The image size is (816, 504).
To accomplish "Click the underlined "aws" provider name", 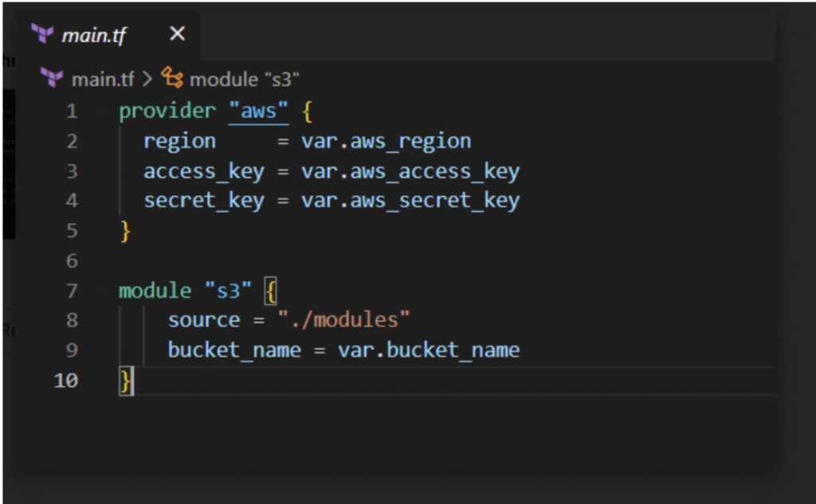I will (258, 111).
